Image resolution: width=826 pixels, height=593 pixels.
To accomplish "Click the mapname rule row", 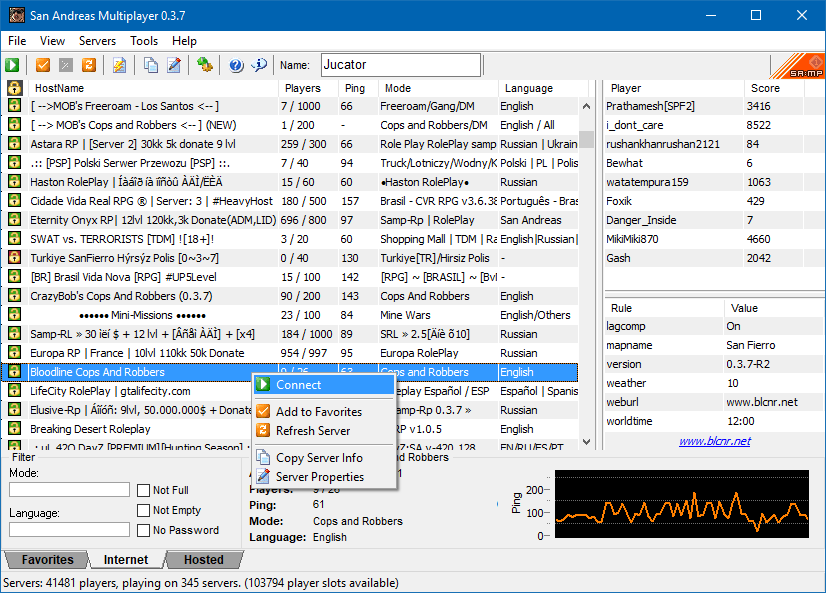I will (x=713, y=345).
